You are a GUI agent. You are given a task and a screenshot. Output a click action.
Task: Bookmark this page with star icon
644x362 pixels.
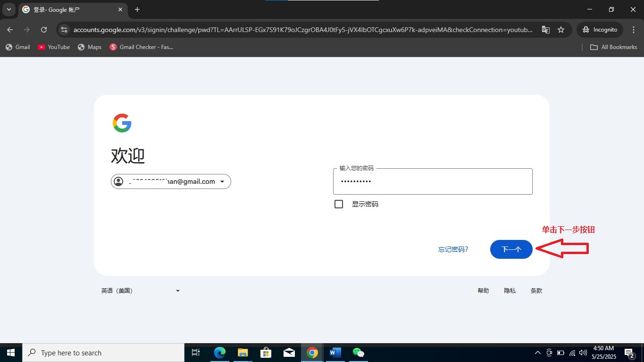[561, 30]
